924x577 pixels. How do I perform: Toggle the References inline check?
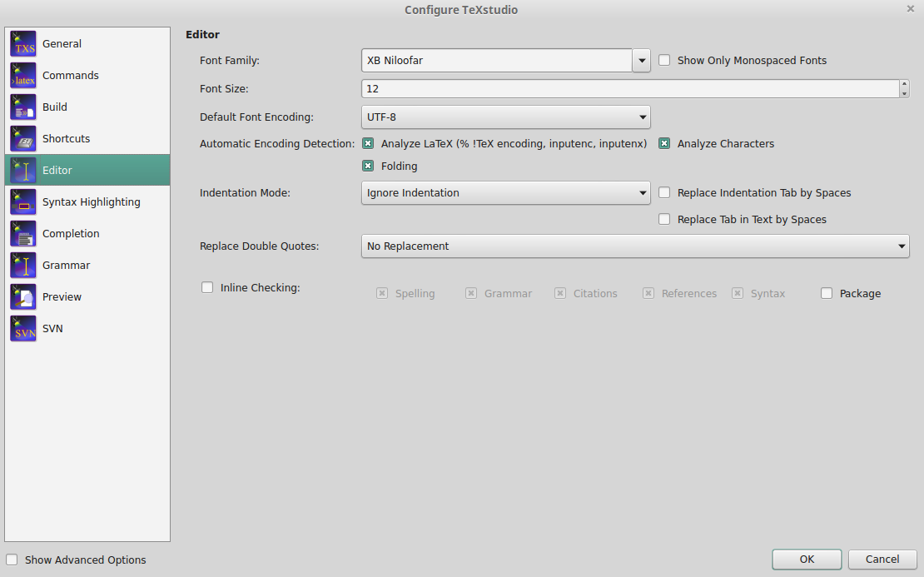tap(648, 294)
